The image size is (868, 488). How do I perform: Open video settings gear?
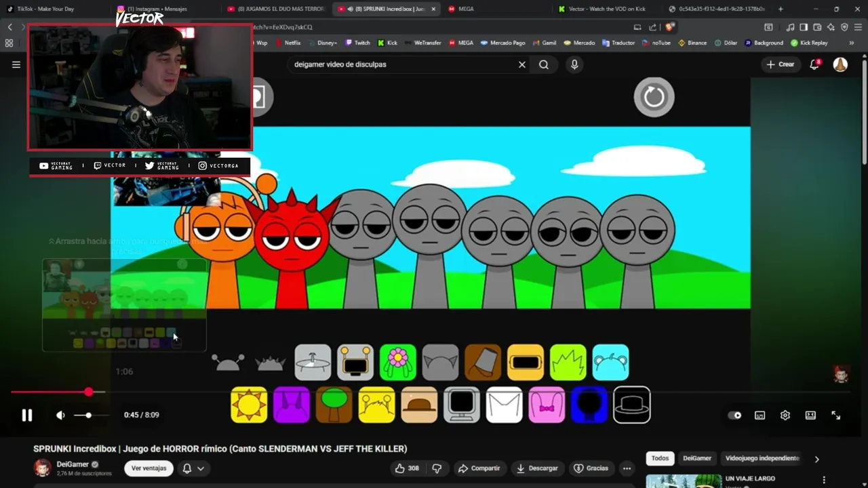(785, 415)
